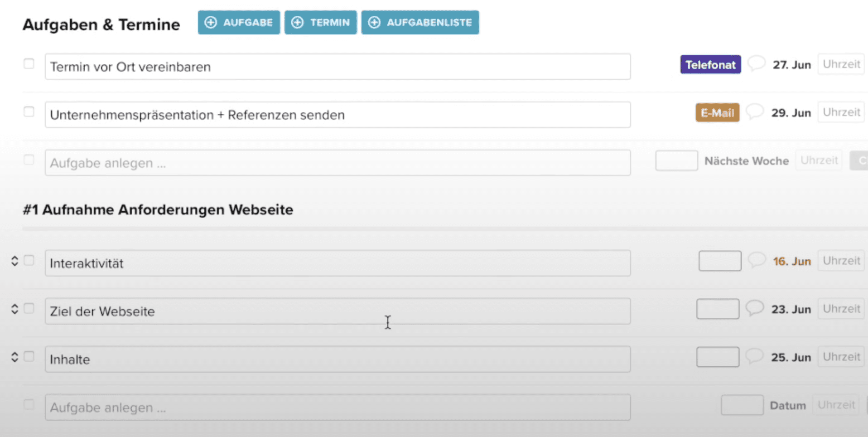This screenshot has width=868, height=437.
Task: Click the AUFGABENLISTE button
Action: point(420,22)
